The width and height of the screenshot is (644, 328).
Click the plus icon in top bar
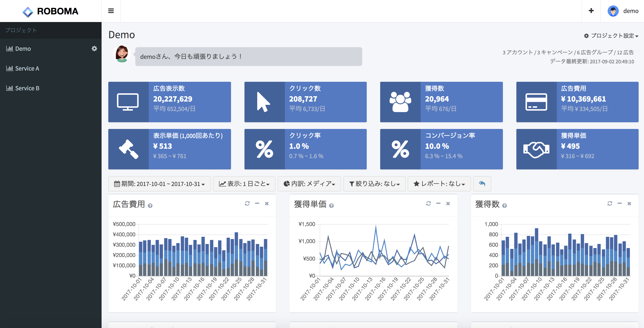coord(591,11)
